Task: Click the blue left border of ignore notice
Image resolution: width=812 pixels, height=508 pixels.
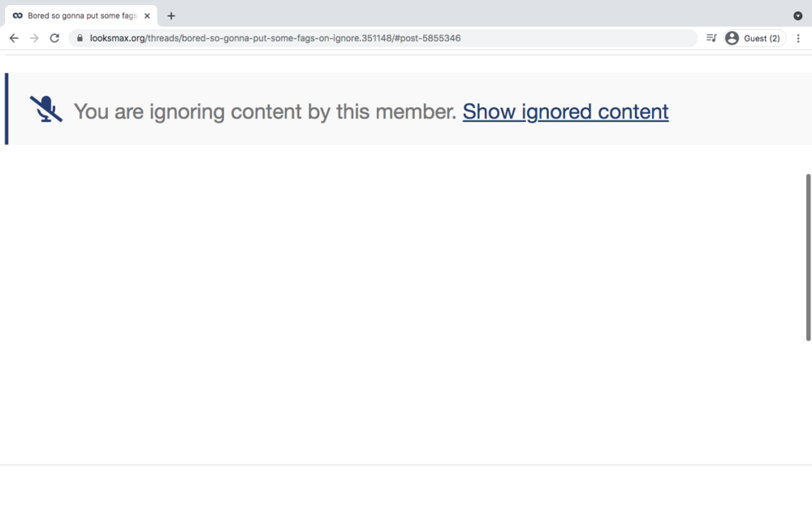Action: (6, 109)
